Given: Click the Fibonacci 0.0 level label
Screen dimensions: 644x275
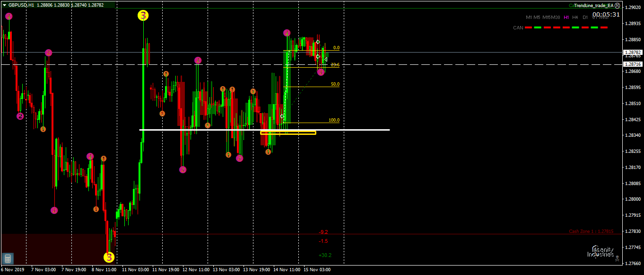Looking at the screenshot, I should (x=336, y=48).
